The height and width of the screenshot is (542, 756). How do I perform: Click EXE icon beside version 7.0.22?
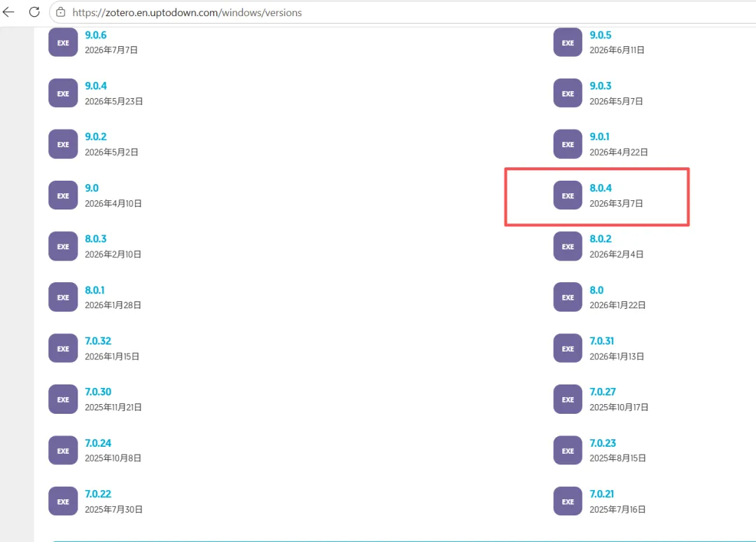click(63, 501)
